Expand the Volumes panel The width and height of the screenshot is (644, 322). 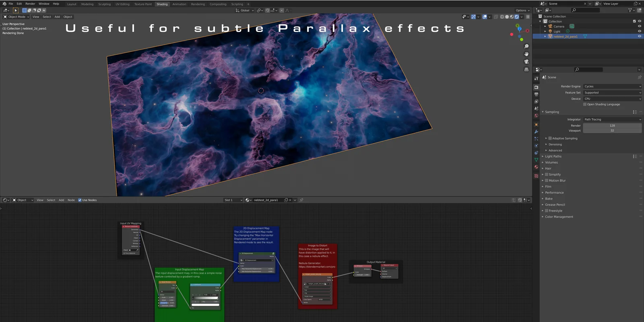(551, 163)
